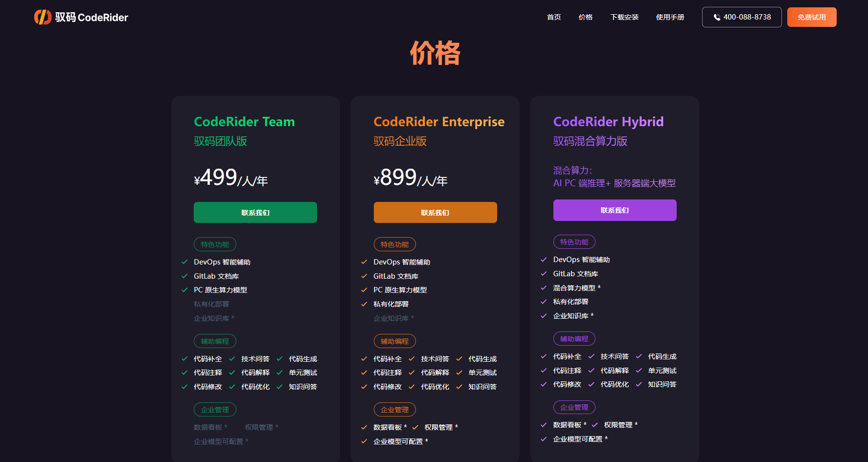Click the 企业管理 badge in Hybrid column

574,407
